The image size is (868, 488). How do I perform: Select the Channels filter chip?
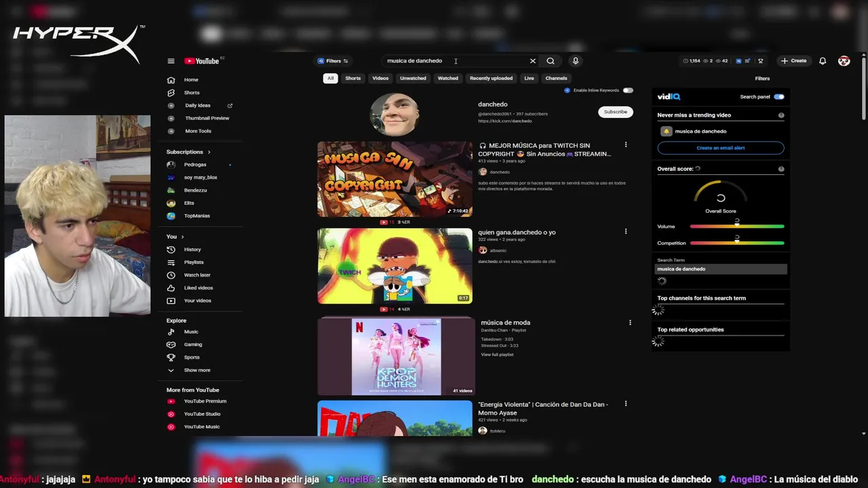(x=556, y=79)
